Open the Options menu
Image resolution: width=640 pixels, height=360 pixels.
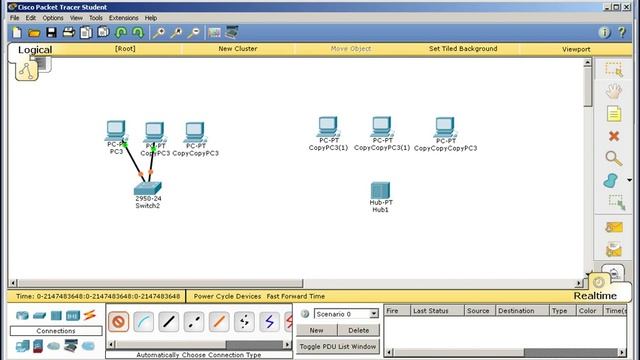53,18
